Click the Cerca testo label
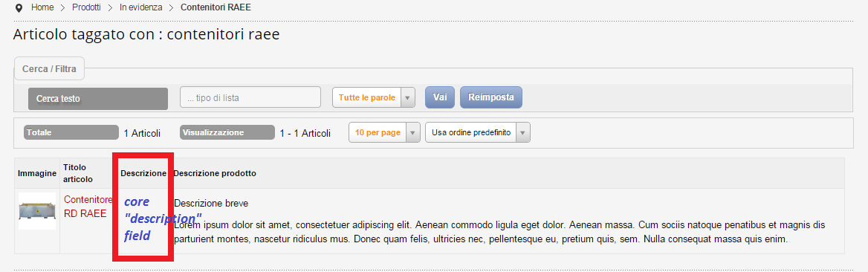The image size is (868, 272). (97, 99)
